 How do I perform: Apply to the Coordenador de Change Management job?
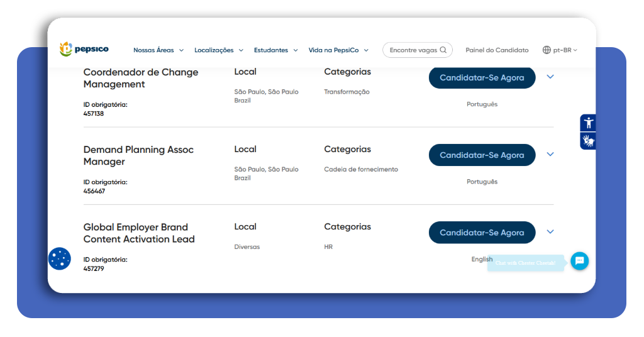tap(482, 77)
